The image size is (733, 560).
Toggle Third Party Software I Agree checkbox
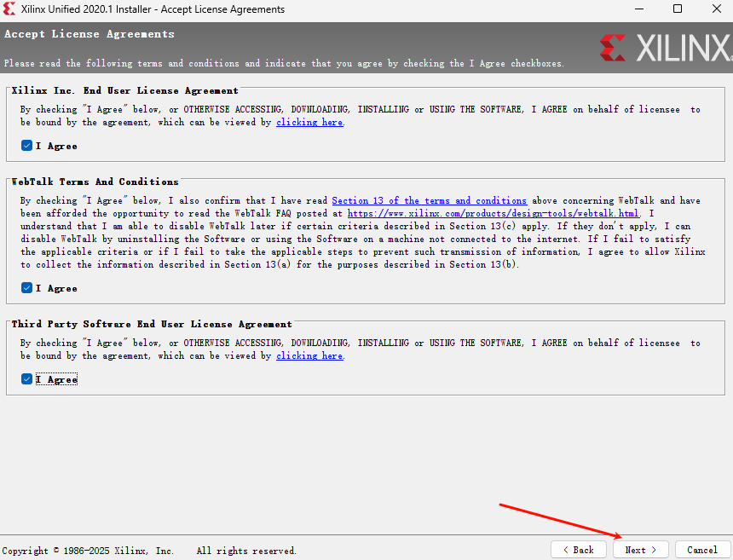[27, 379]
